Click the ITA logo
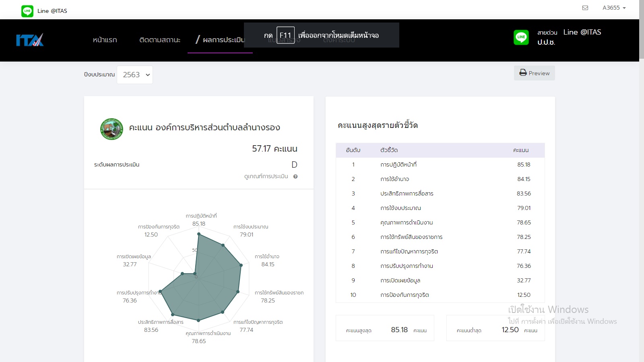The image size is (644, 362). [30, 40]
